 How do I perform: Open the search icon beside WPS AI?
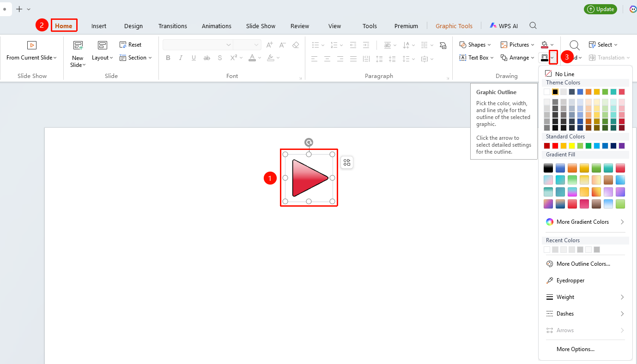click(x=533, y=26)
